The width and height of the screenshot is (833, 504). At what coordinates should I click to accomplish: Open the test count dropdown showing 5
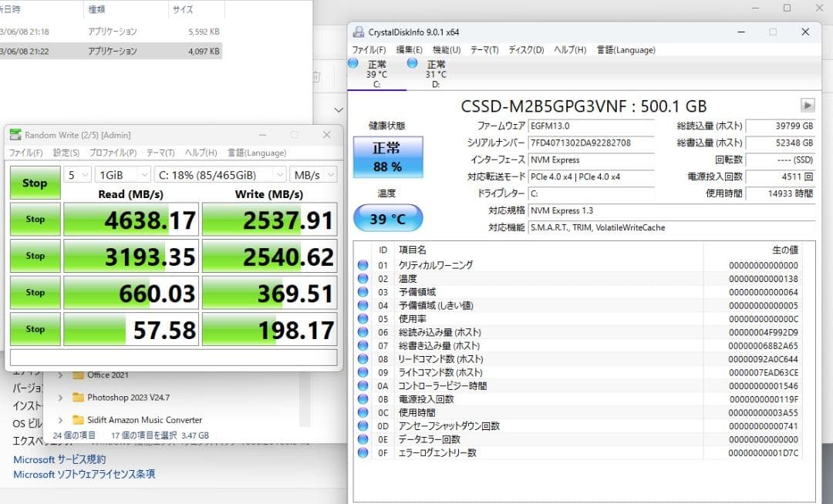pyautogui.click(x=76, y=176)
